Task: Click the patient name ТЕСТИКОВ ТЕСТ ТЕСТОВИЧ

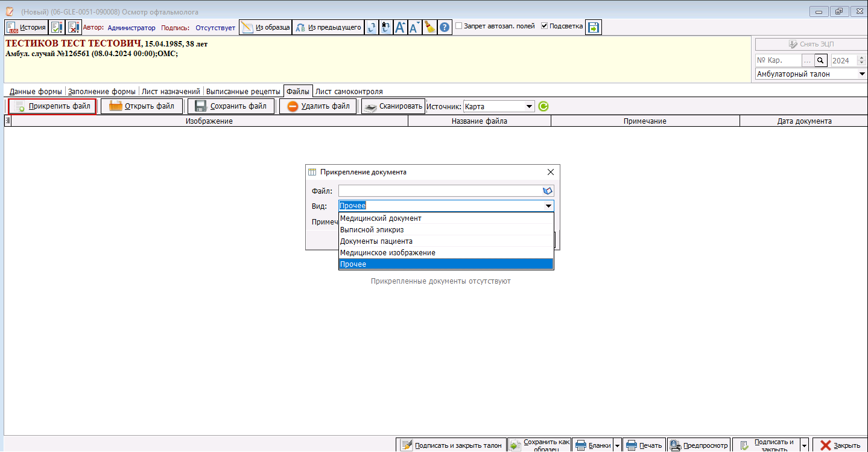Action: [72, 43]
